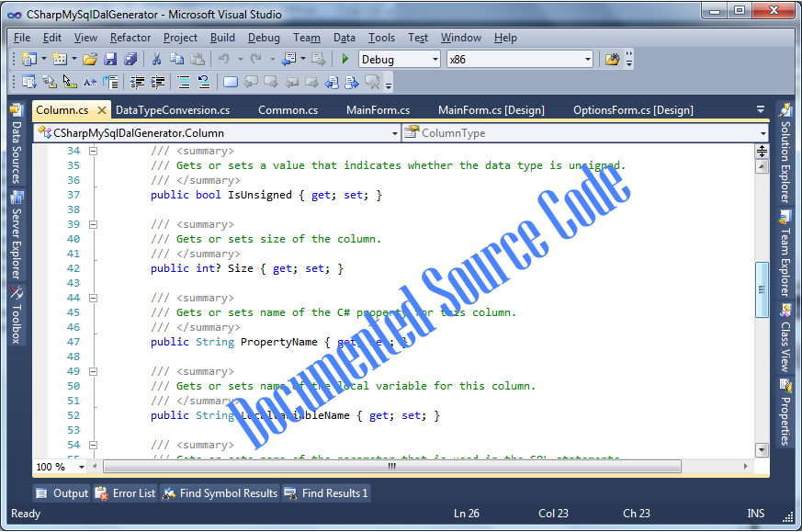Click the horizontal scrollbar thumb
The image size is (802, 532).
tap(392, 467)
